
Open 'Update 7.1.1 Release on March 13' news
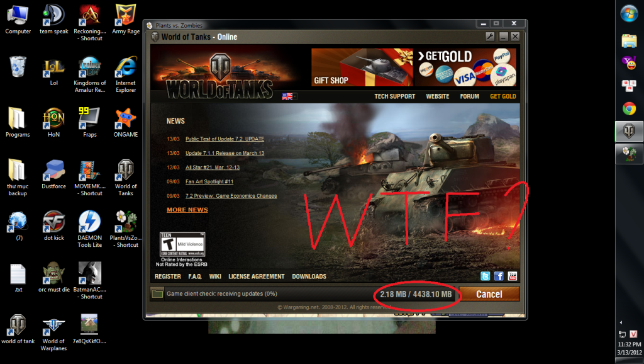click(x=225, y=153)
